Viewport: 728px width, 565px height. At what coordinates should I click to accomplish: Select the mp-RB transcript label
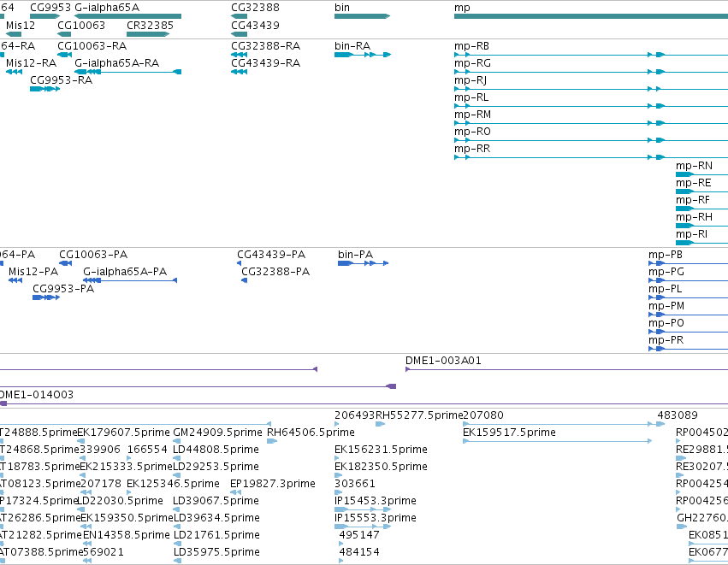[x=471, y=46]
